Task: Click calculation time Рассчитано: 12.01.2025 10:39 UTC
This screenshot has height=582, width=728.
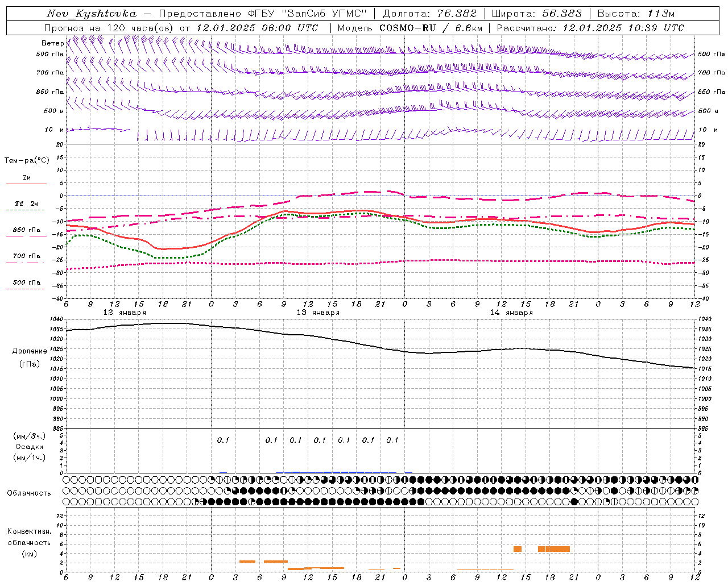Action: [x=590, y=28]
